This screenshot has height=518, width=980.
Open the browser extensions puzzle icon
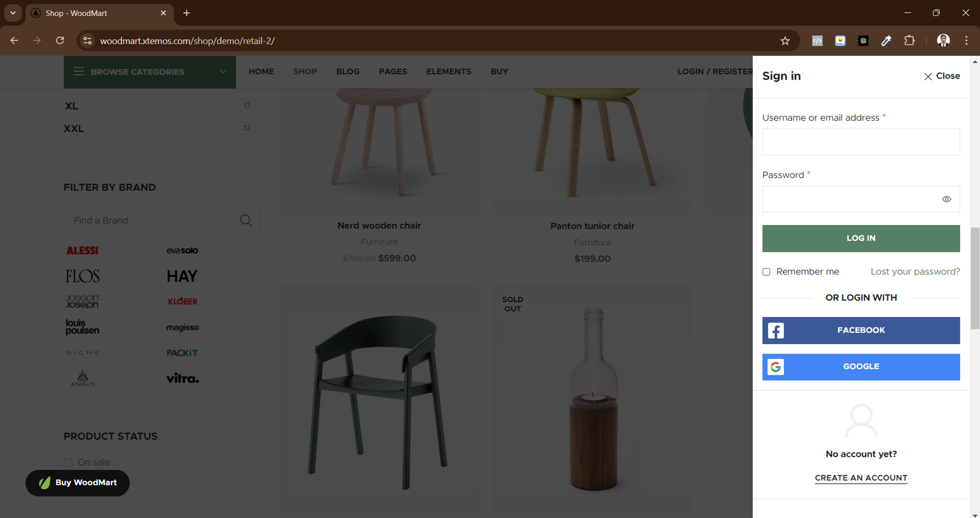[910, 41]
